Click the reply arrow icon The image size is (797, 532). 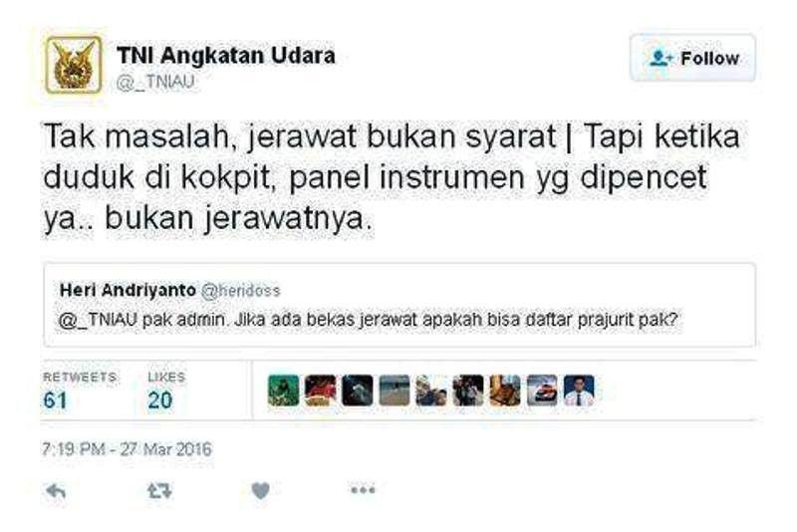click(x=56, y=491)
